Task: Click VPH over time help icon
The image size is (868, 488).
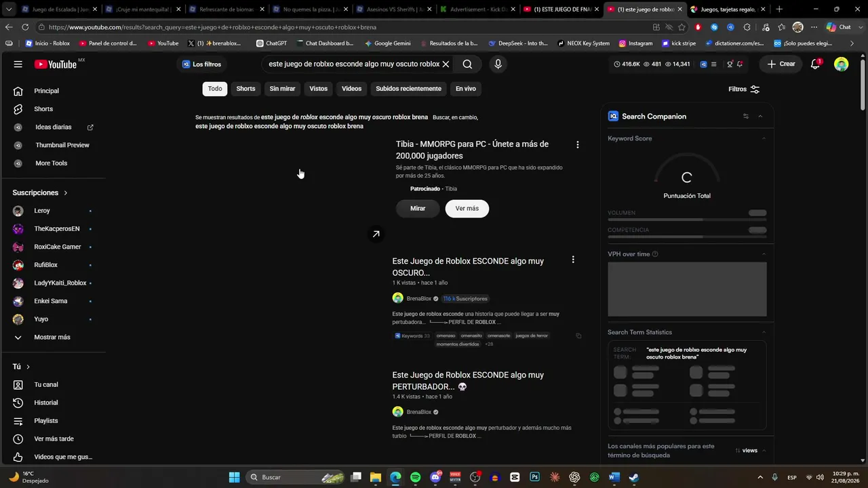Action: coord(655,254)
